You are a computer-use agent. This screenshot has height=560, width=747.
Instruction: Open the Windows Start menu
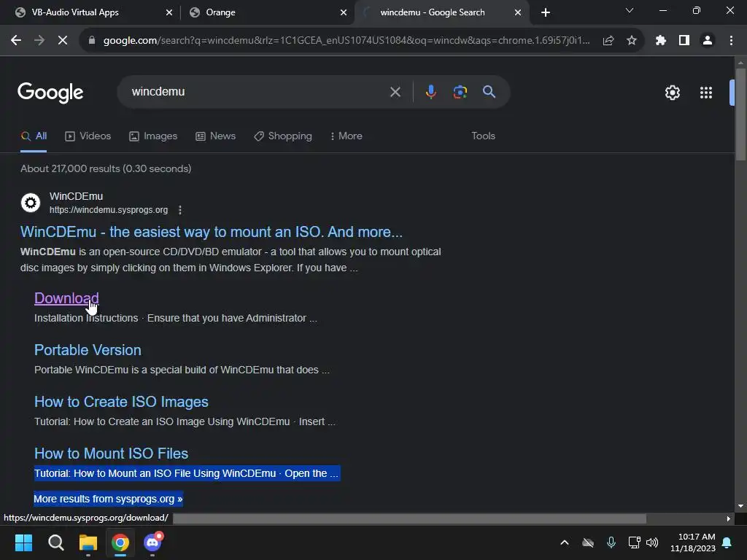pyautogui.click(x=23, y=542)
